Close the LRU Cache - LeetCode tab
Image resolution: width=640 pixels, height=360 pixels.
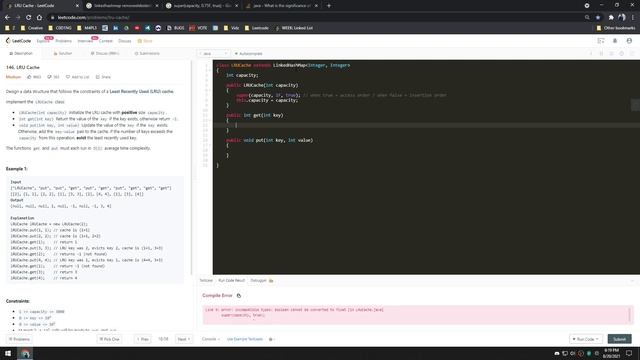click(x=77, y=6)
